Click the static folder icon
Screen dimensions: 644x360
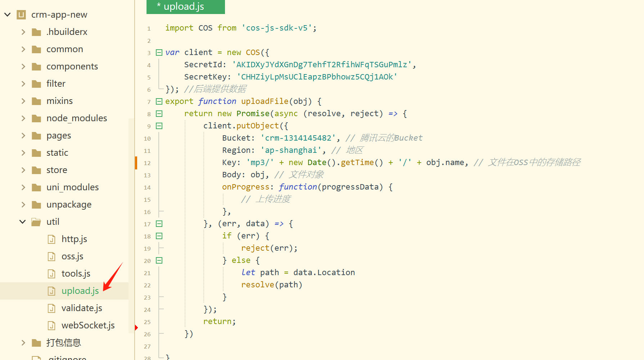click(36, 152)
